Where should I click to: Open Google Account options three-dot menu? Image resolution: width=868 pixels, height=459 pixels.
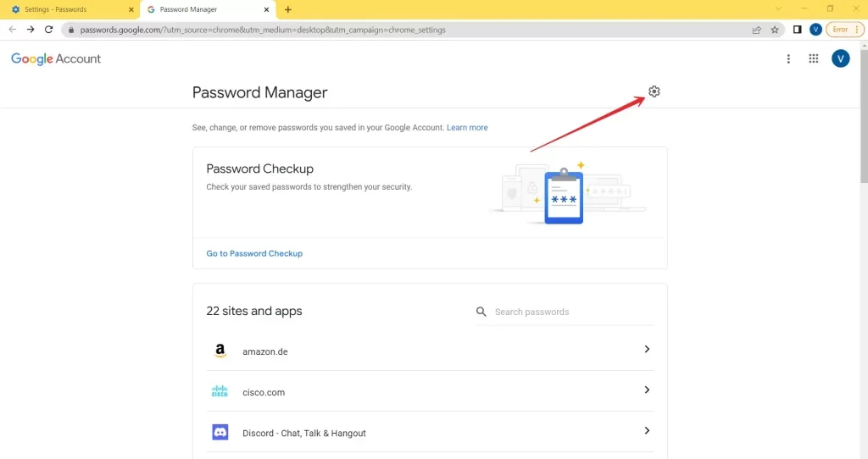pos(788,58)
